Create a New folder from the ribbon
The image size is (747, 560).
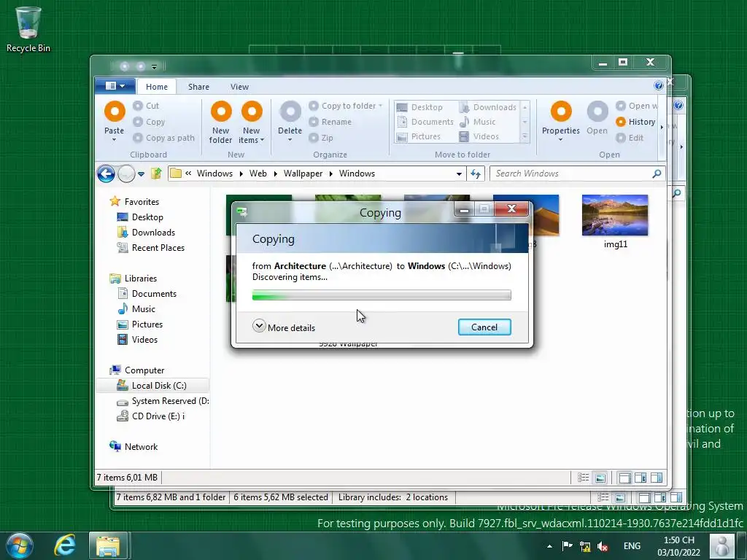(220, 122)
